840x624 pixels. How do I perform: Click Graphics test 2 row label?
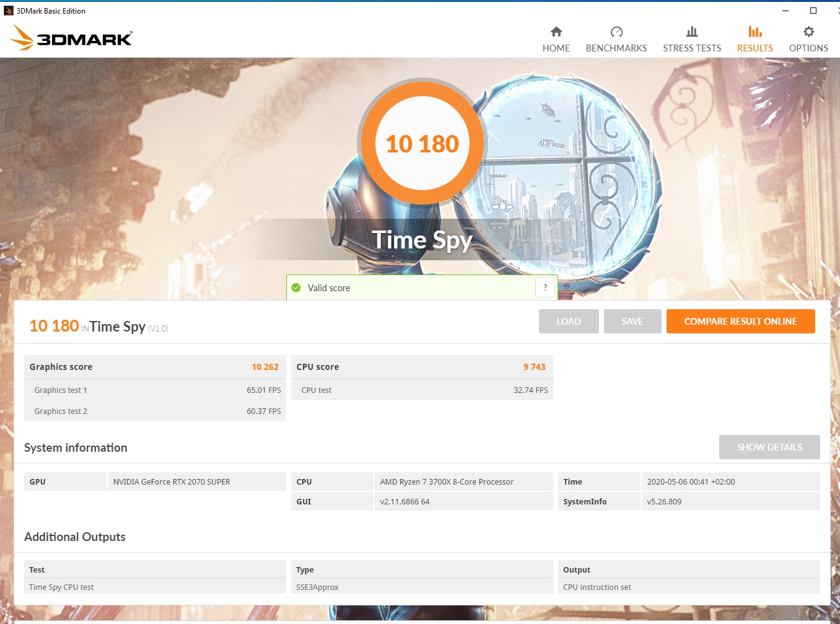point(61,411)
